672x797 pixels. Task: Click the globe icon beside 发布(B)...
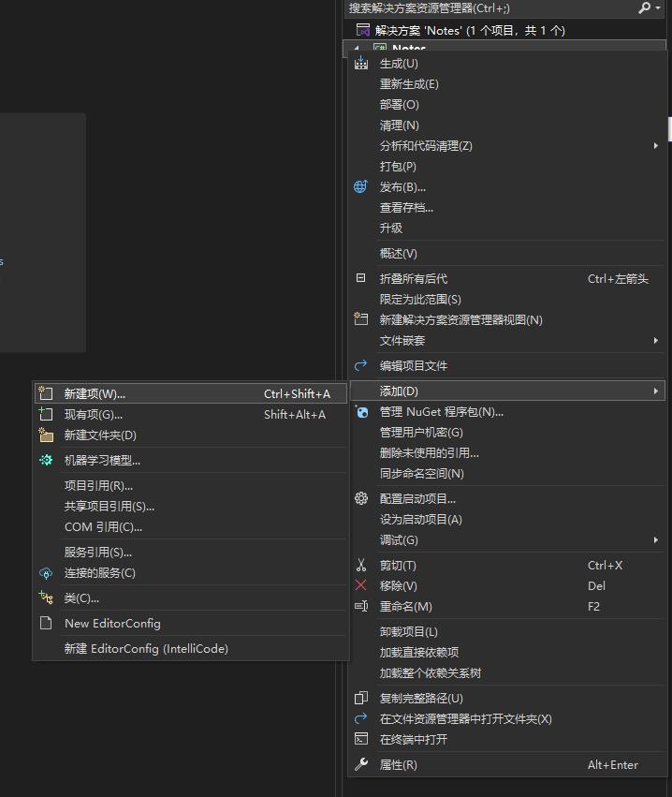(x=360, y=186)
